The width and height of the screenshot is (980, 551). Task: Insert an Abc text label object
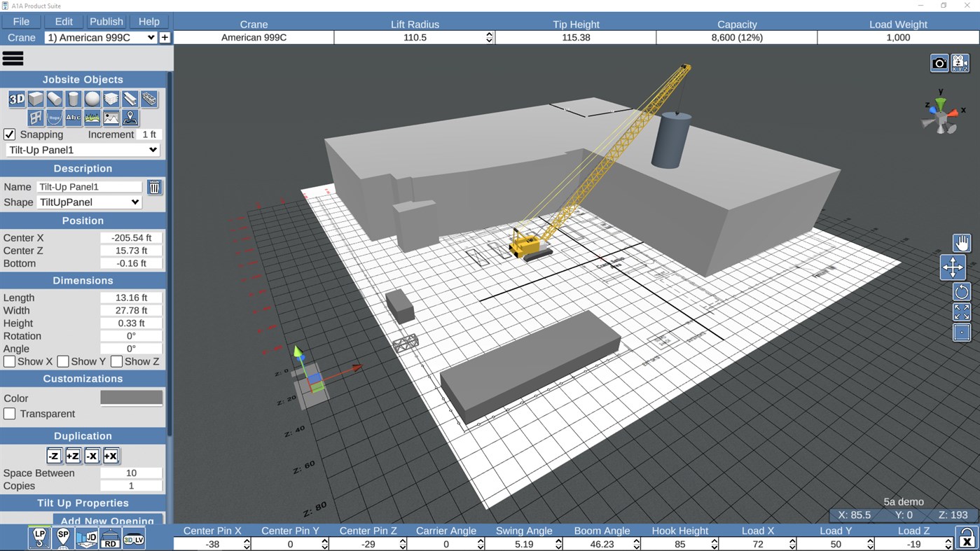tap(74, 118)
